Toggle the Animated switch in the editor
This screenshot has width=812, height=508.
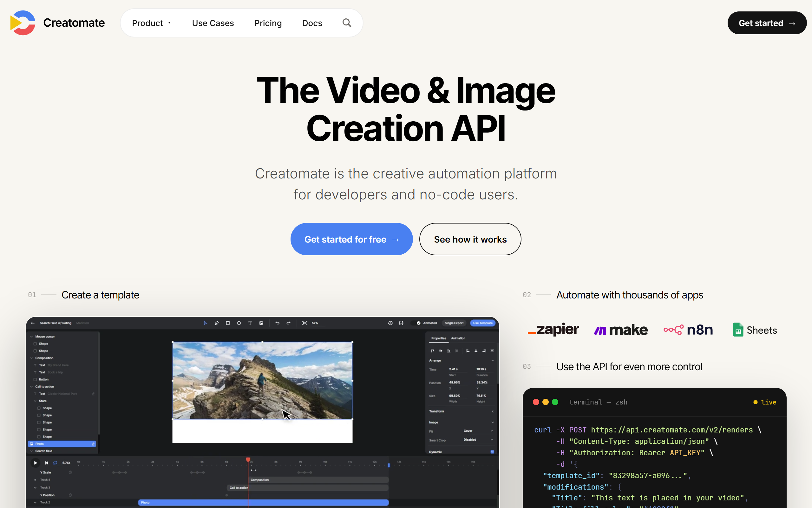point(416,323)
